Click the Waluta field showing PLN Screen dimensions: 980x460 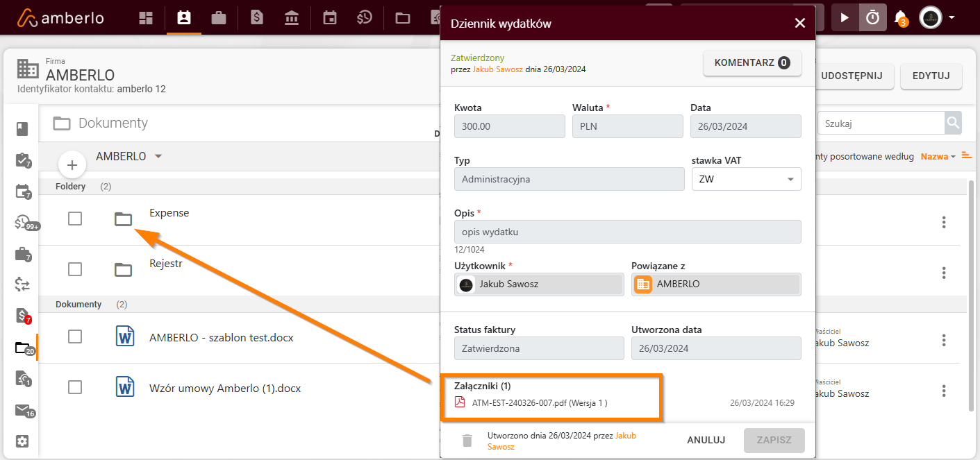coord(628,126)
